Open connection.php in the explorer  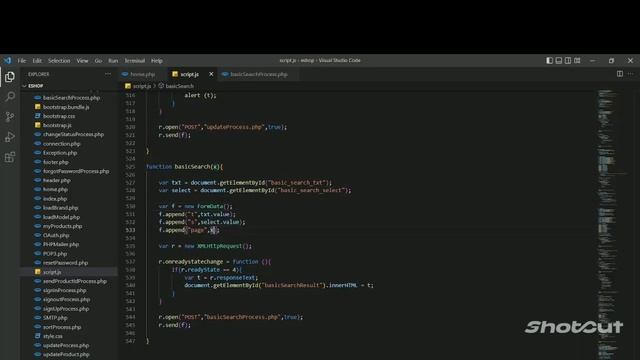tap(62, 144)
